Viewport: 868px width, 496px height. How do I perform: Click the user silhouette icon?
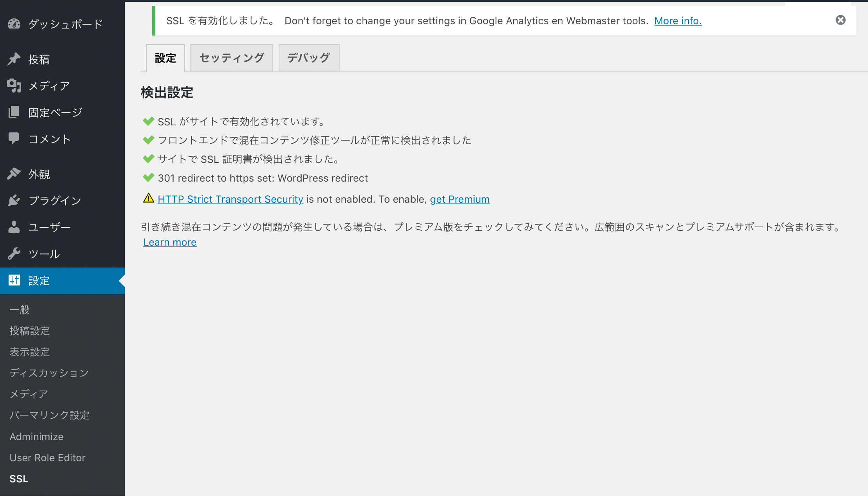[x=14, y=227]
